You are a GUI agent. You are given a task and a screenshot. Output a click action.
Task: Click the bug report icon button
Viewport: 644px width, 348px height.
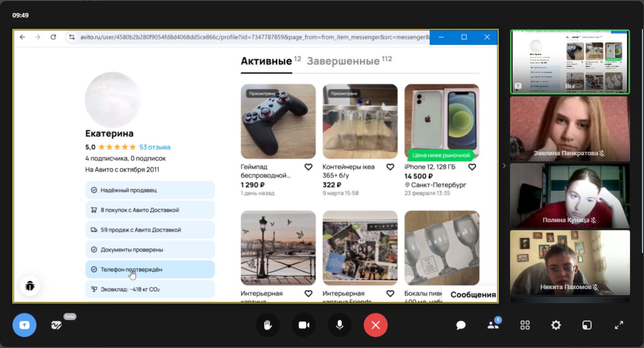(x=30, y=286)
